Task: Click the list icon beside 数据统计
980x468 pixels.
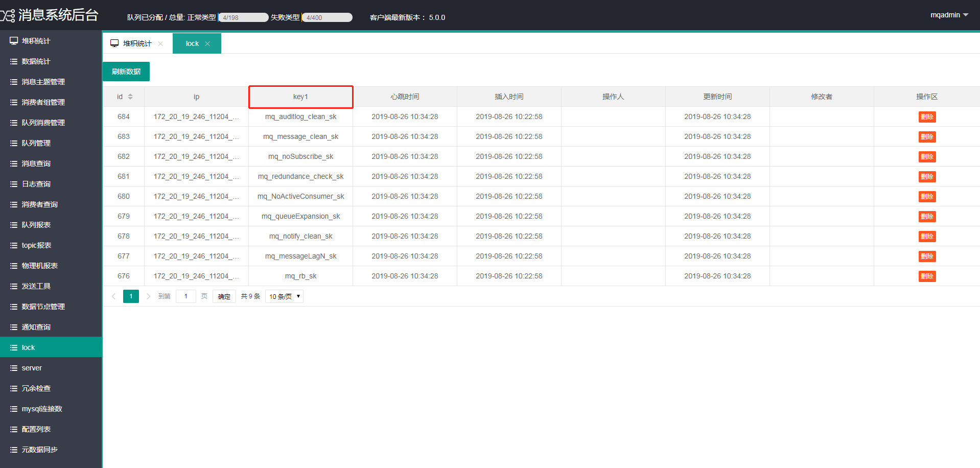Action: point(14,61)
